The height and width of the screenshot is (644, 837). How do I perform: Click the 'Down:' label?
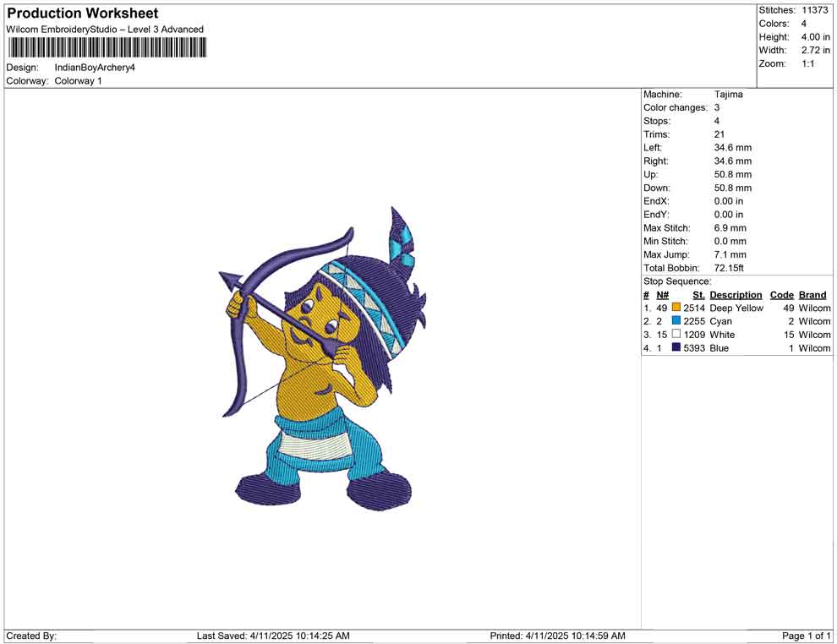coord(657,188)
